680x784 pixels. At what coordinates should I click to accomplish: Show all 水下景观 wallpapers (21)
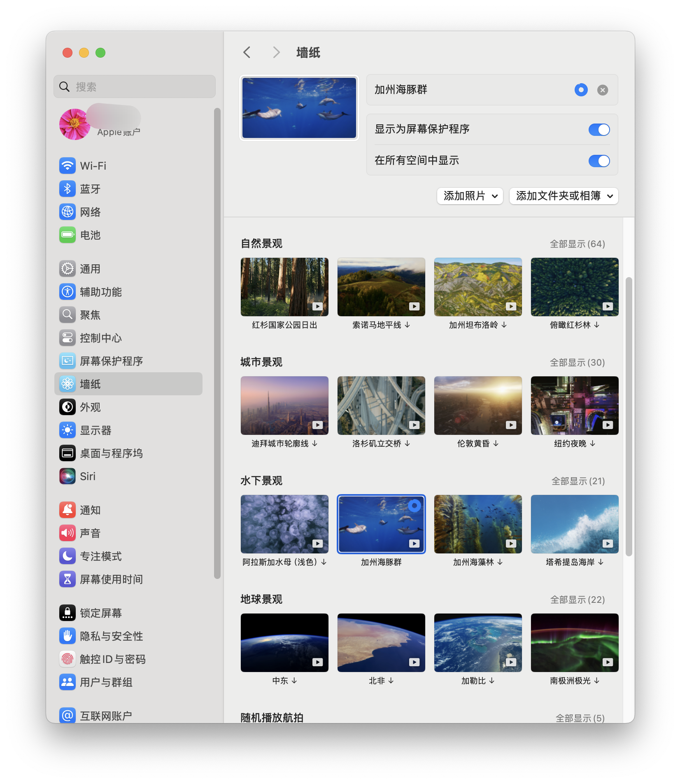point(578,481)
